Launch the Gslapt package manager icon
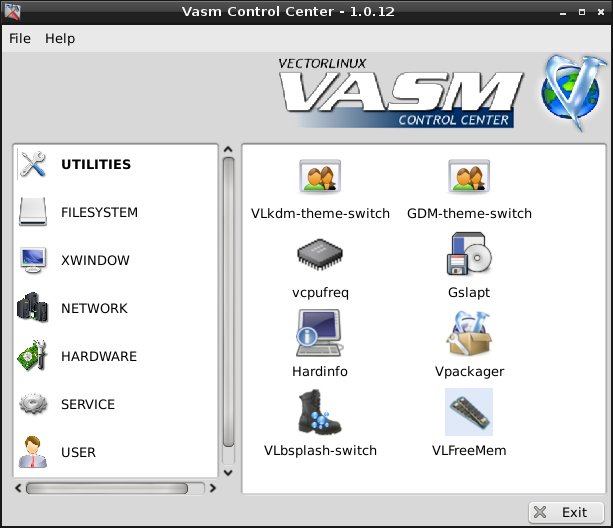Screen dimensions: 613x528 tap(468, 257)
